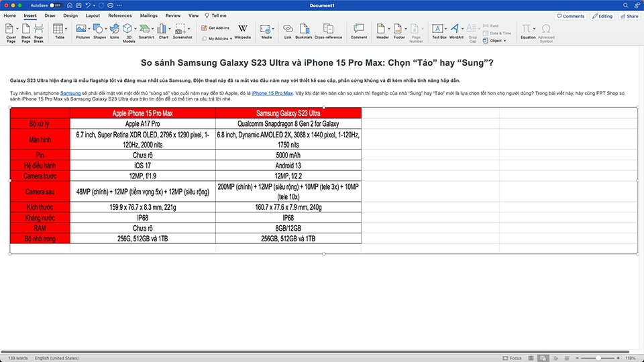Open the References tab
The height and width of the screenshot is (362, 644).
click(x=120, y=15)
